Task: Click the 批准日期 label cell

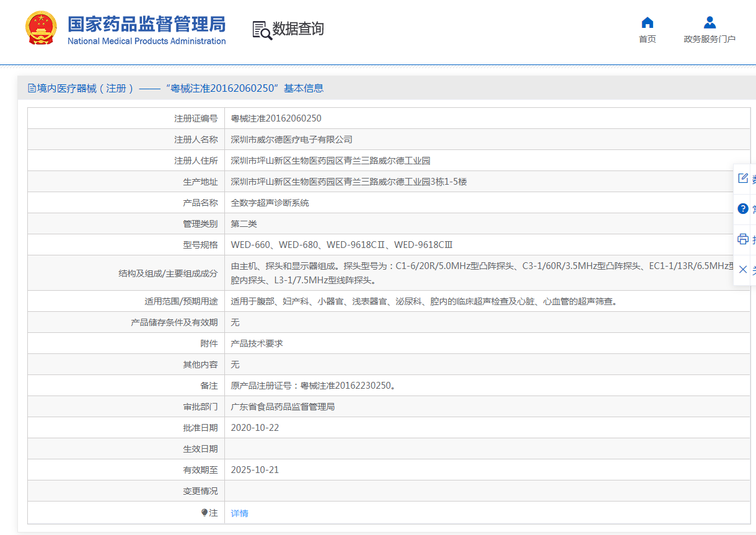Action: pos(126,428)
